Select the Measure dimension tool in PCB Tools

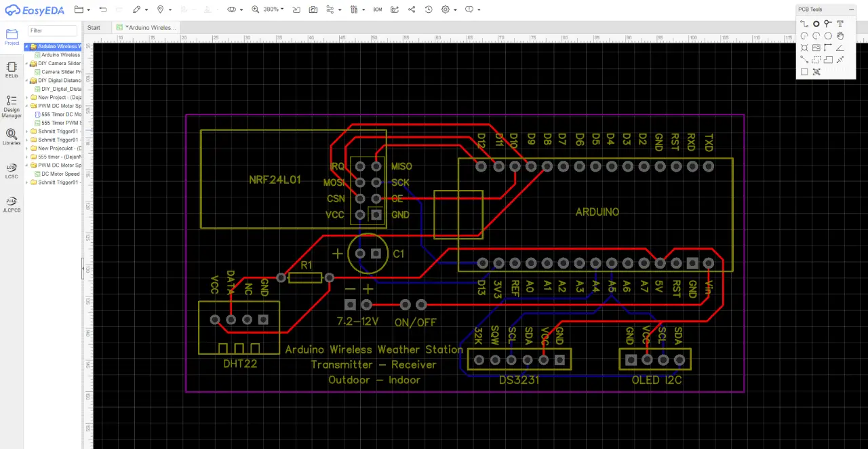[x=840, y=60]
